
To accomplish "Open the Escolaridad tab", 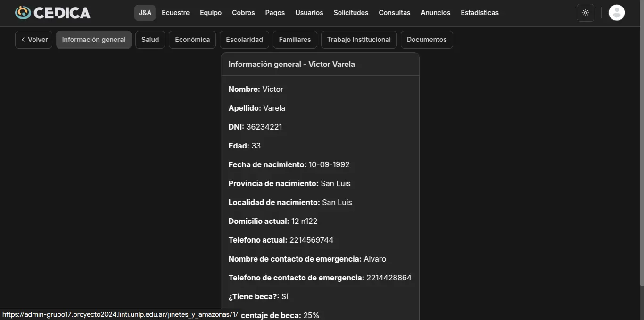I will pyautogui.click(x=244, y=40).
